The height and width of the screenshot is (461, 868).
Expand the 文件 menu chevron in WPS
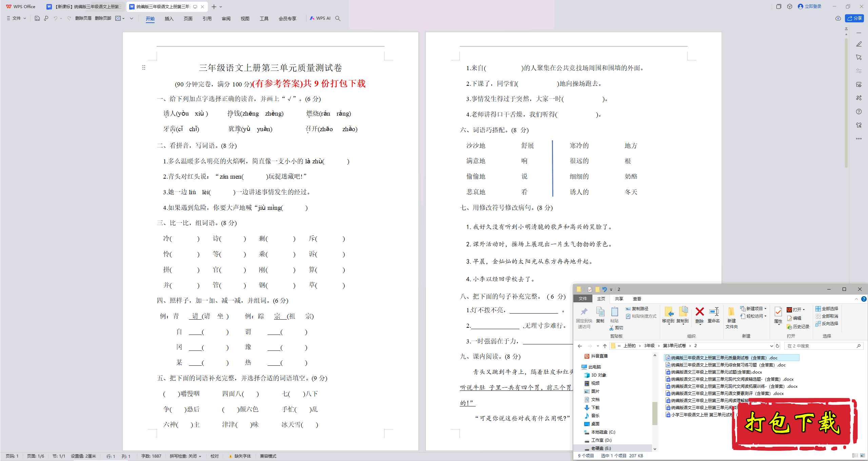coord(25,18)
